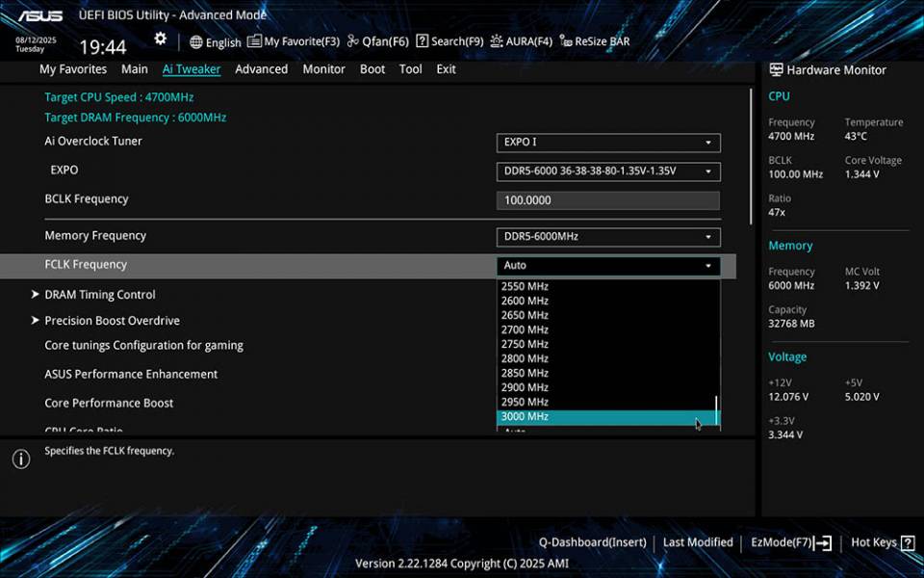
Task: Open the settings gear beside the clock
Action: pos(160,38)
